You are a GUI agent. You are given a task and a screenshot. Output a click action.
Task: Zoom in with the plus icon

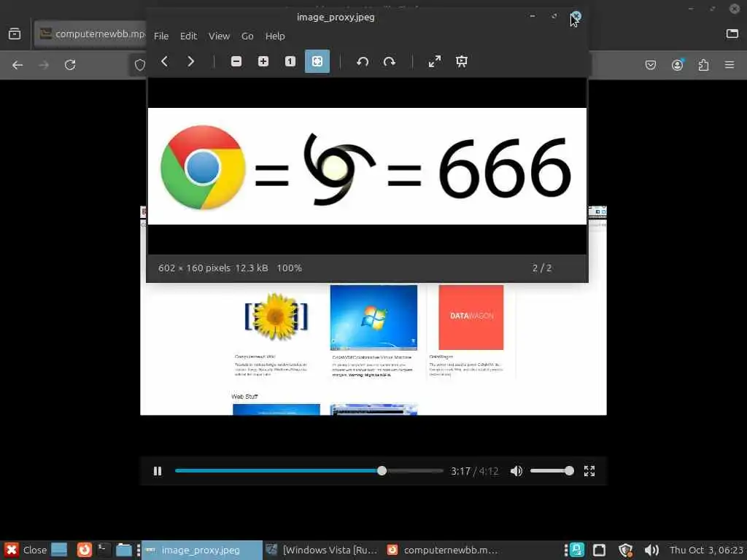(263, 61)
